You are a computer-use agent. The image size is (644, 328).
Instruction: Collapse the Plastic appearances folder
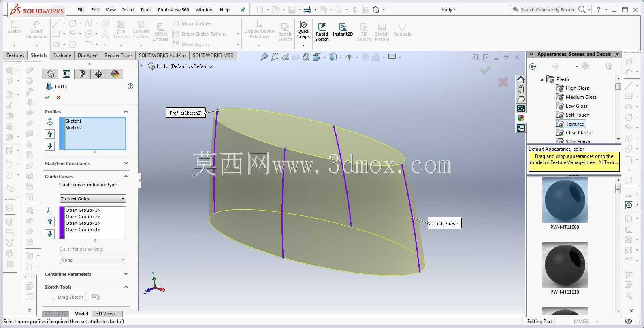tap(542, 80)
